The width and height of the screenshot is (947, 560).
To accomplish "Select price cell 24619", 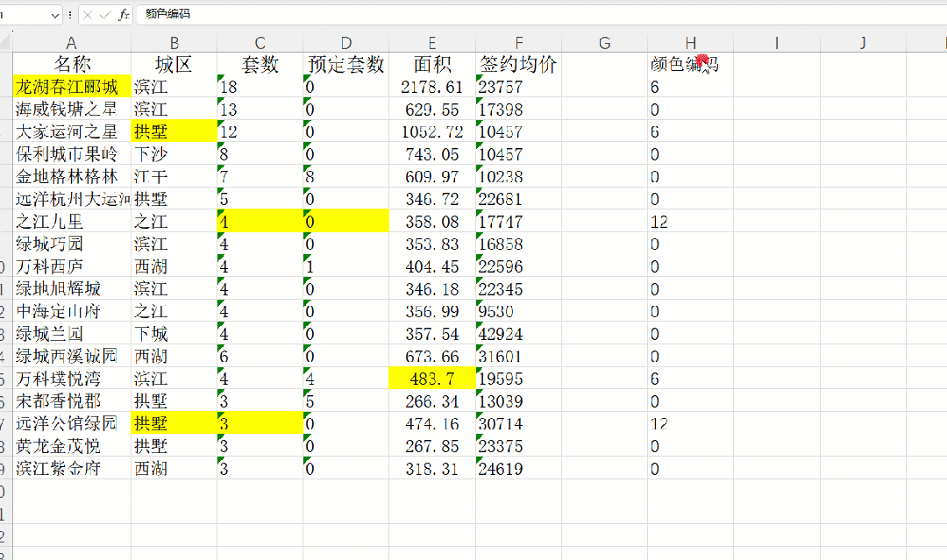I will click(519, 468).
